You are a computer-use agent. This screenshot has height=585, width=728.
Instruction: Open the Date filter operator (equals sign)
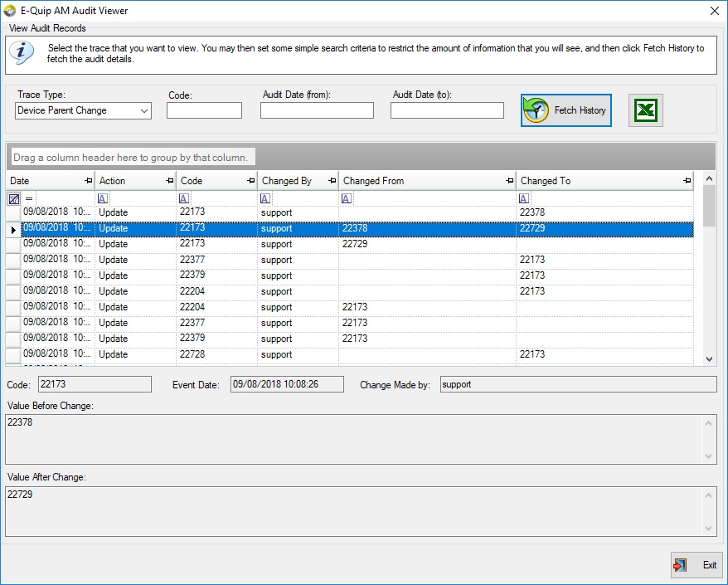click(x=29, y=199)
